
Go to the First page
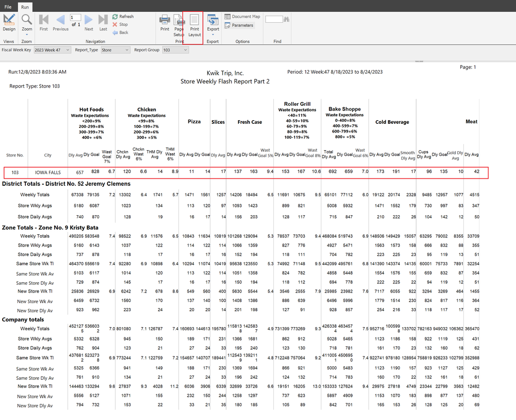[x=43, y=22]
